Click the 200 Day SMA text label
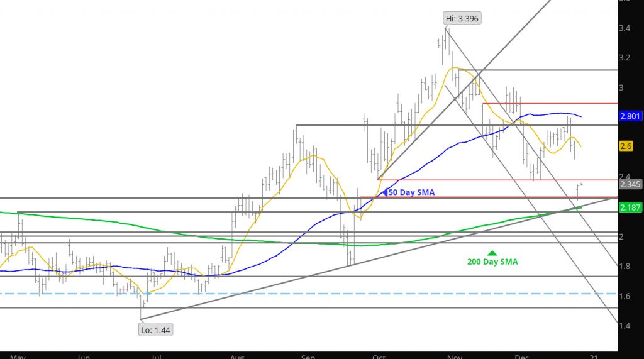 pos(492,262)
